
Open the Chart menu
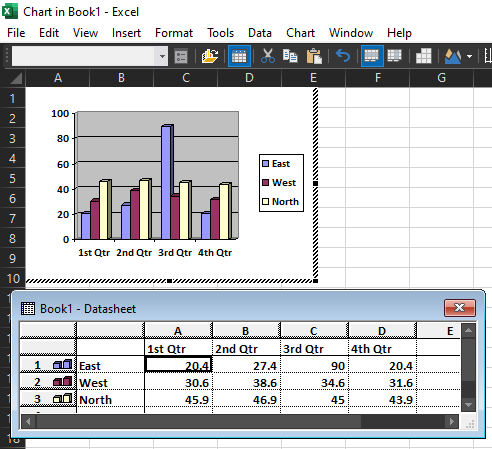[x=300, y=33]
